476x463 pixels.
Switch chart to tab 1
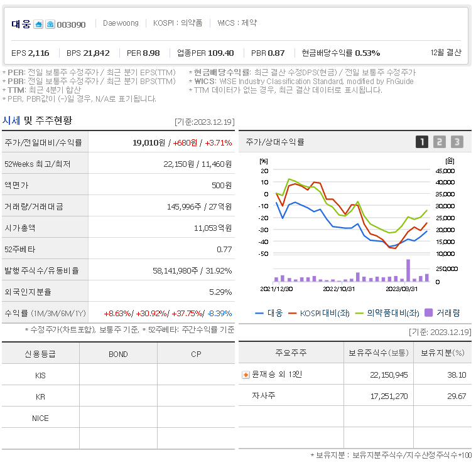(421, 142)
